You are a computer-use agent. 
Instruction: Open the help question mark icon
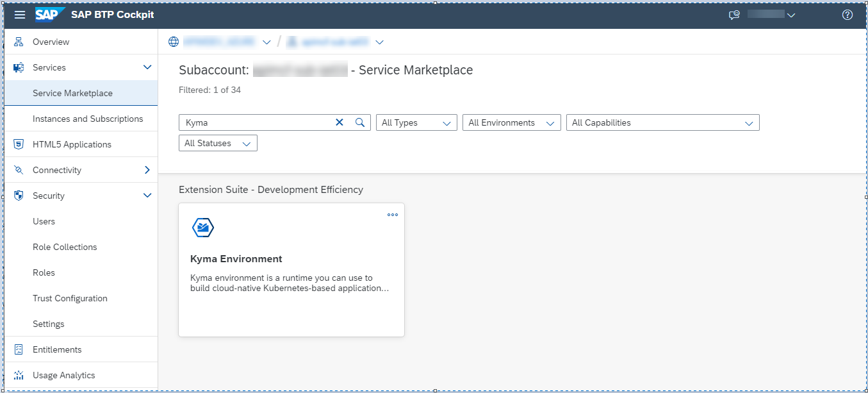[848, 15]
